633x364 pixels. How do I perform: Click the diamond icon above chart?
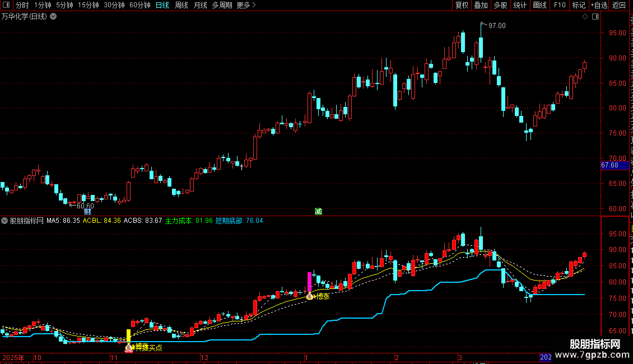[585, 17]
